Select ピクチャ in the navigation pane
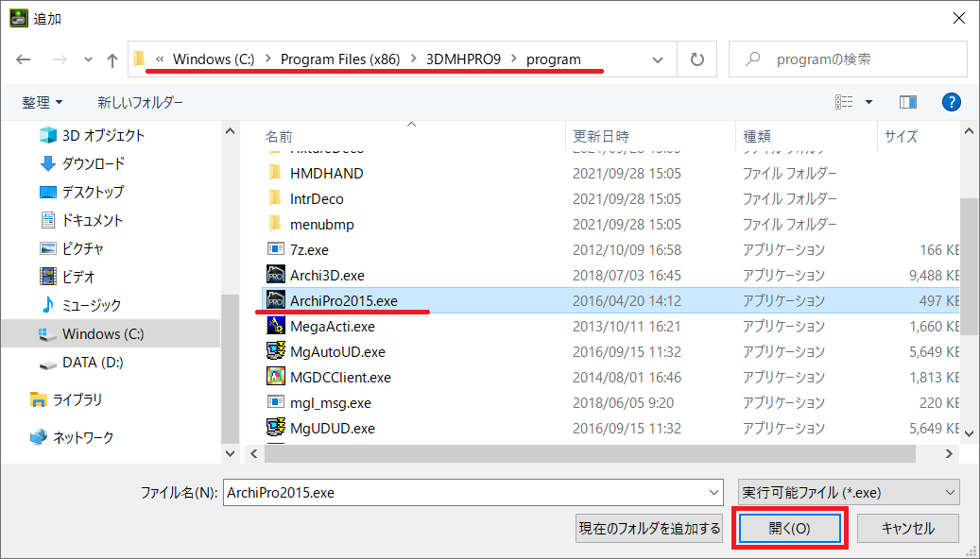 71,248
